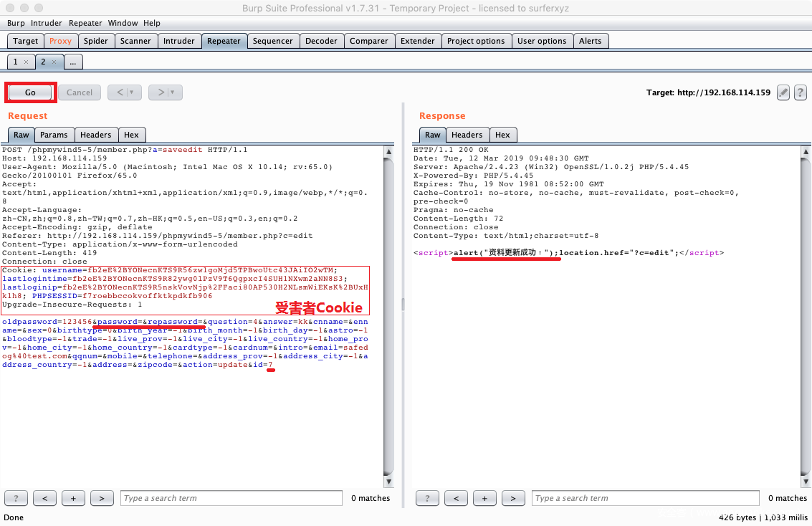
Task: Show the response Raw view
Action: pyautogui.click(x=432, y=135)
